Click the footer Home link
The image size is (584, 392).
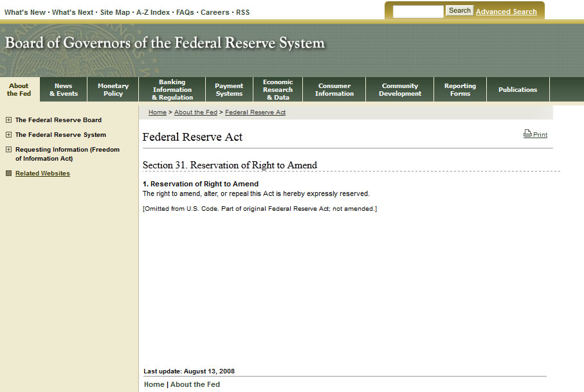coord(154,384)
